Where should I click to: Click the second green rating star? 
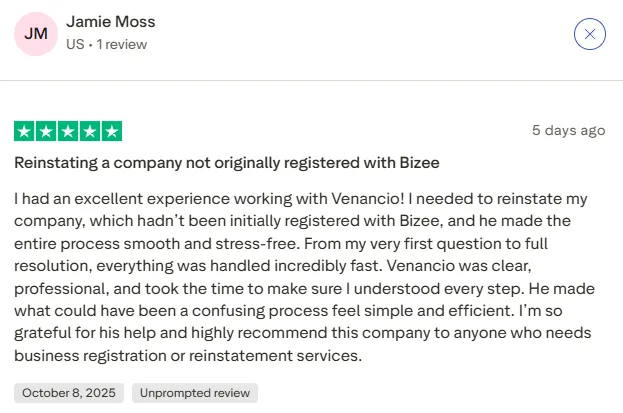(x=46, y=131)
